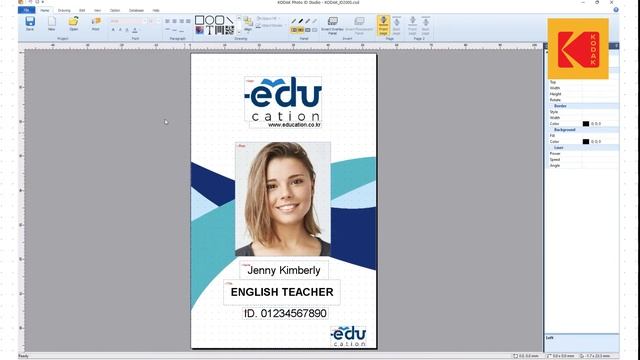
Task: Select the Line drawing tool
Action: click(x=230, y=20)
